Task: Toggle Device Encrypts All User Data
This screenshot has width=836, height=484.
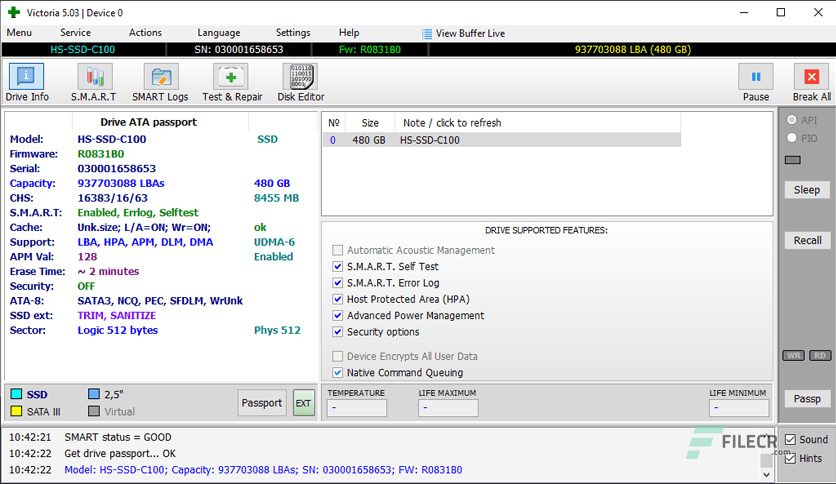Action: 337,356
